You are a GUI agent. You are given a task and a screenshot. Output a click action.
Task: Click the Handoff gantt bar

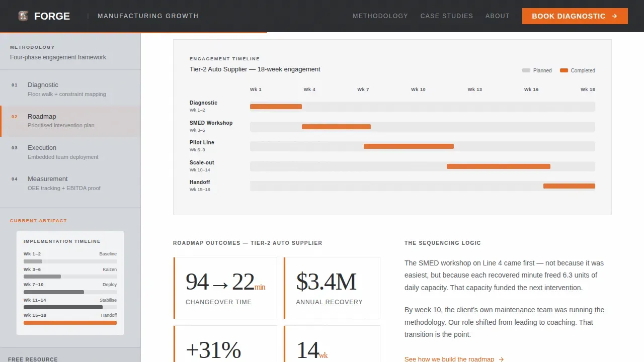point(569,186)
